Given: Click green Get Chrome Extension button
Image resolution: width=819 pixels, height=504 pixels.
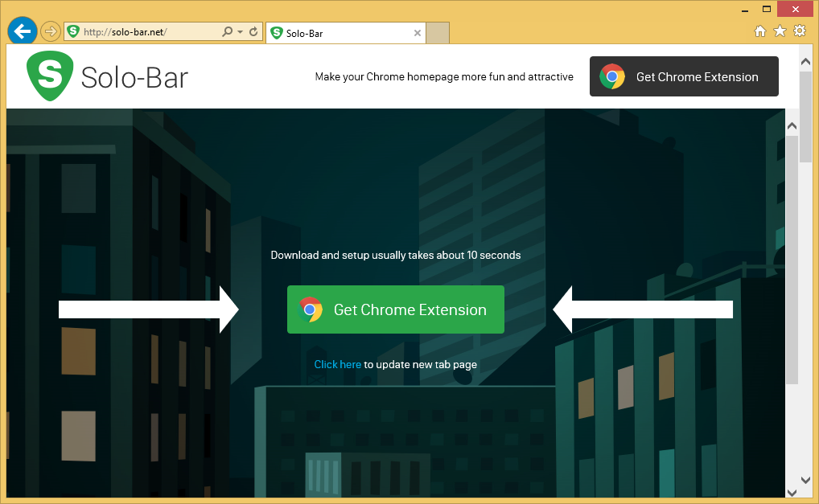Looking at the screenshot, I should [x=395, y=309].
